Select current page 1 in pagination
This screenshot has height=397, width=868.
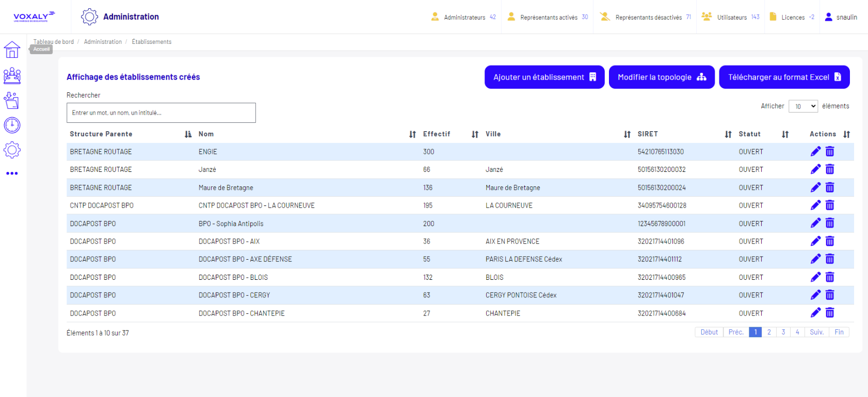(x=756, y=332)
